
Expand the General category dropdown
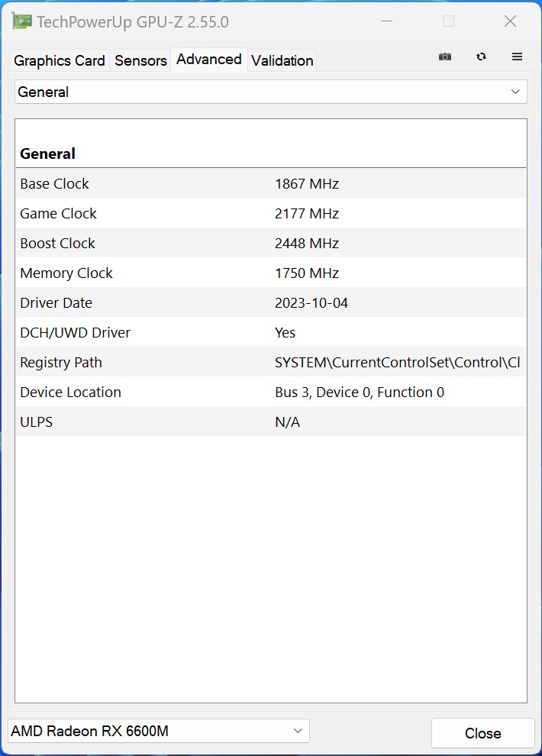click(271, 92)
